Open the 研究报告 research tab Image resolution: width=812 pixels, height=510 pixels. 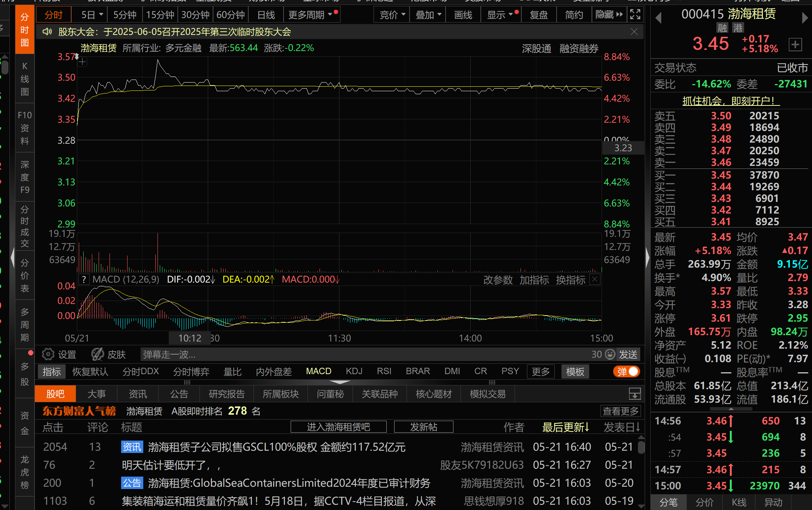(227, 394)
